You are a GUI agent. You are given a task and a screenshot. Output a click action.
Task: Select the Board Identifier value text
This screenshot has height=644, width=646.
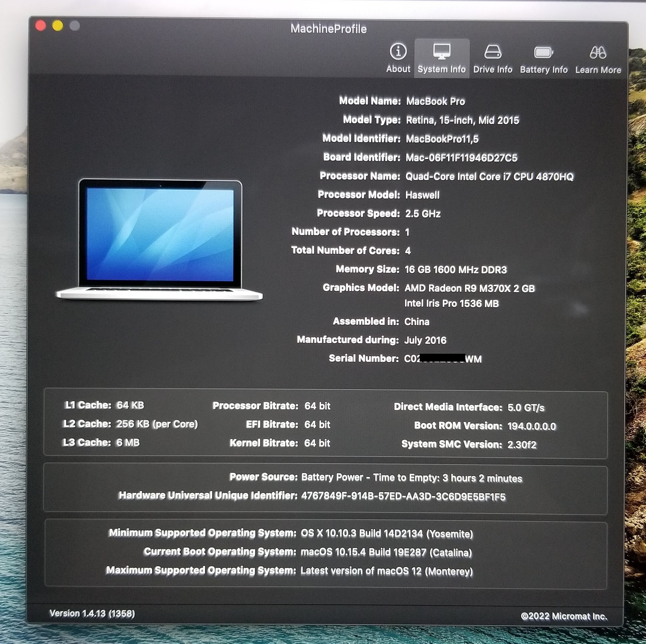[x=461, y=158]
